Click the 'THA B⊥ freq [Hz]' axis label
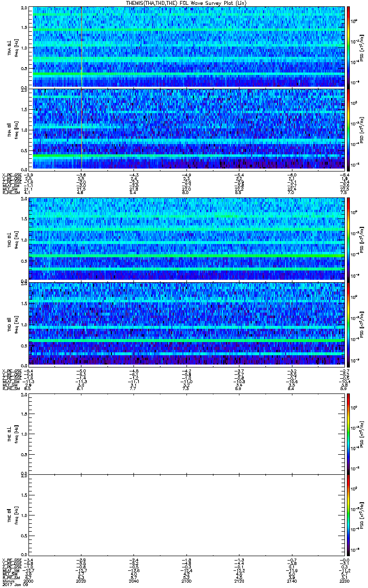 [13, 48]
